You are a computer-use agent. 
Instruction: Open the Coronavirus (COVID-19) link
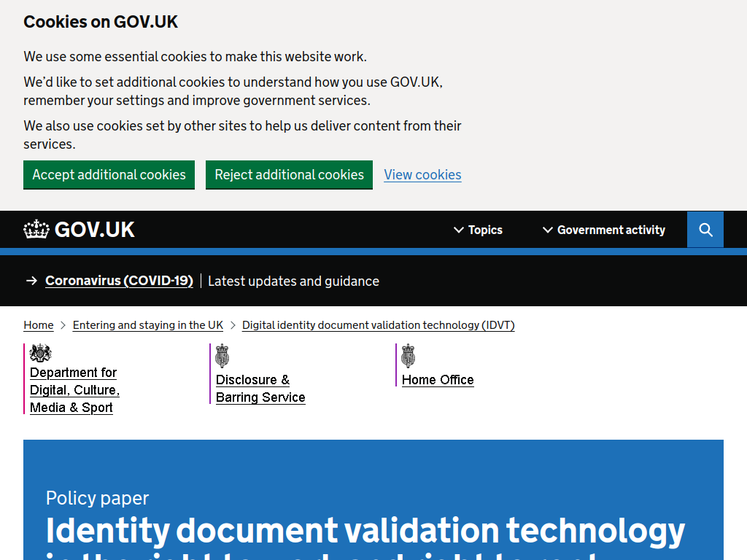[119, 281]
